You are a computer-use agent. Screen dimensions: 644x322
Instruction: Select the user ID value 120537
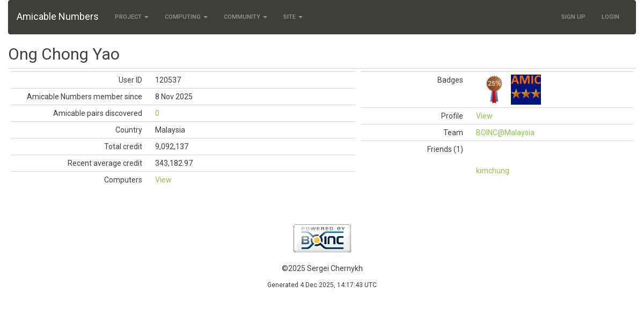tap(168, 80)
